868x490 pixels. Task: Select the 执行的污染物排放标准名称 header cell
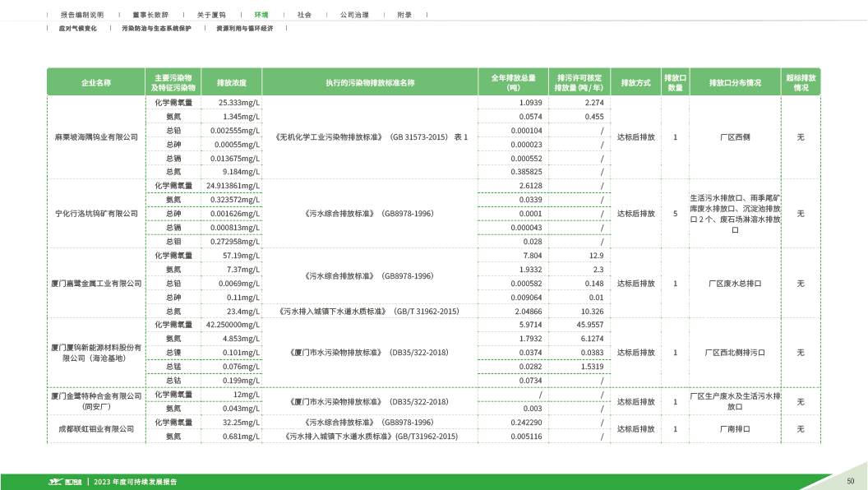point(370,82)
